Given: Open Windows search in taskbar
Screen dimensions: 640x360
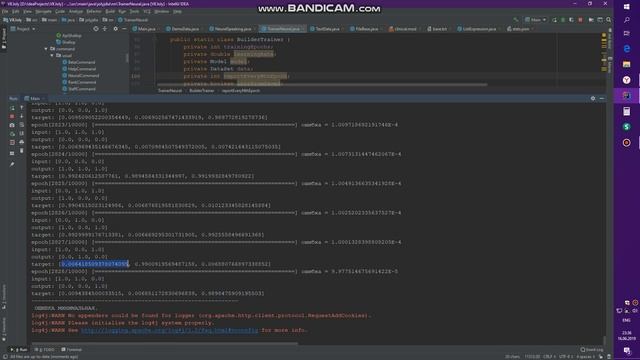Looking at the screenshot, I should point(627,20).
